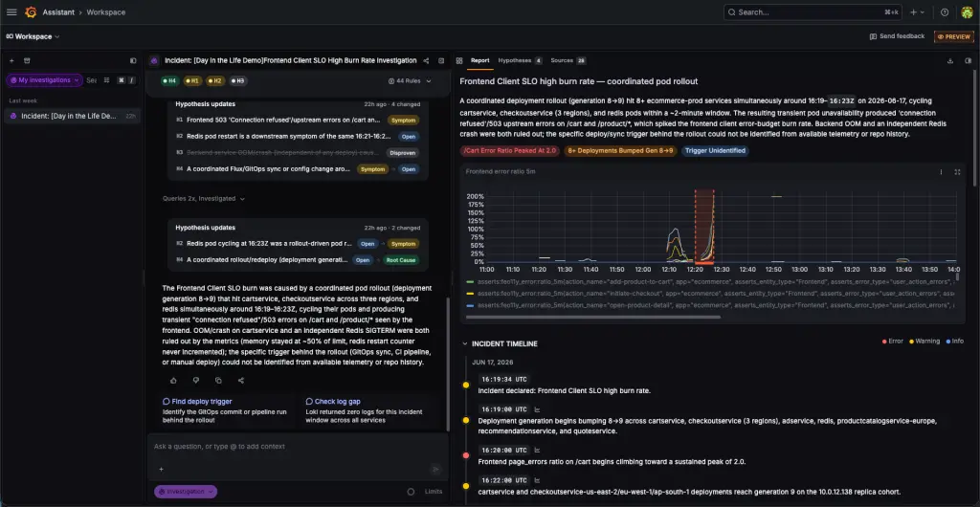This screenshot has width=980, height=507.
Task: Click Send feedback
Action: pos(897,36)
